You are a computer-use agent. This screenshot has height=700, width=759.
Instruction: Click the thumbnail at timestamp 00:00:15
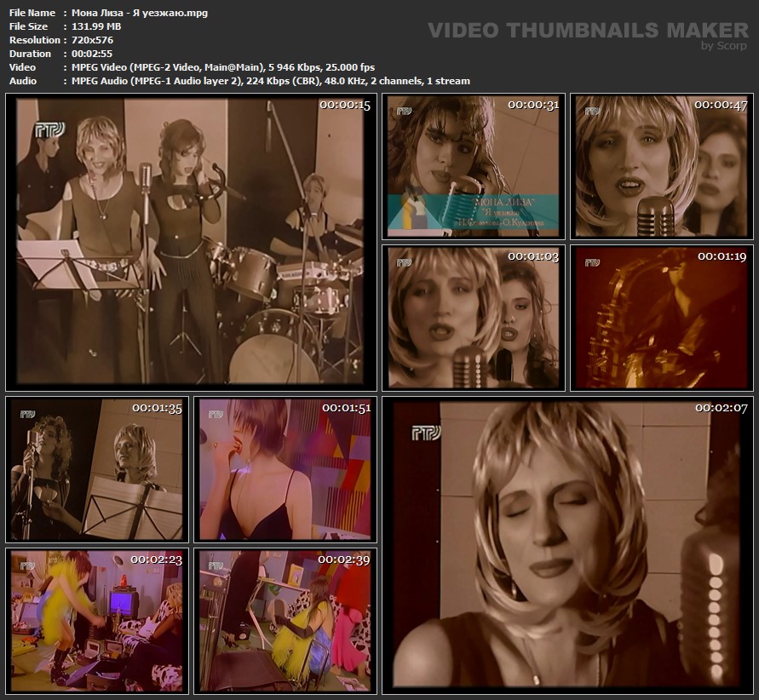tap(190, 242)
